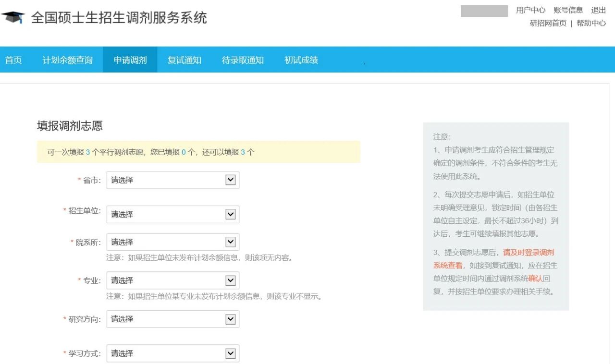
Task: Open the 复试通知 tab
Action: point(184,60)
